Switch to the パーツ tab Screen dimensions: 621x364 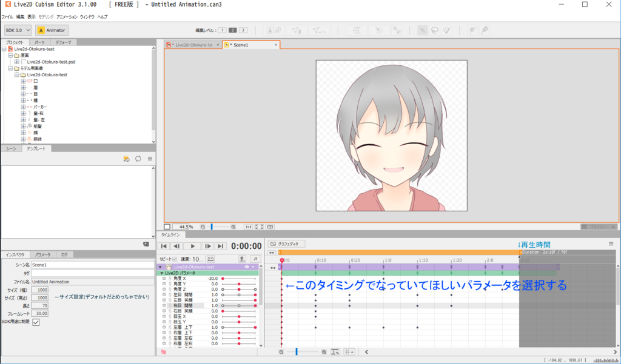(39, 42)
